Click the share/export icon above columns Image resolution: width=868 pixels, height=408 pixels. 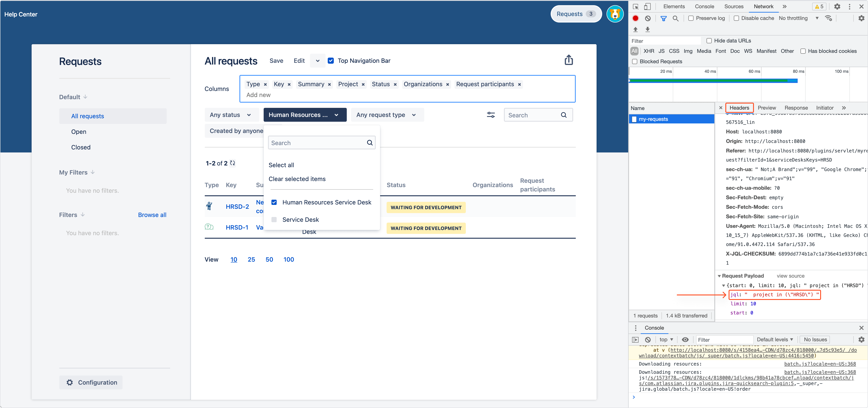pos(568,60)
